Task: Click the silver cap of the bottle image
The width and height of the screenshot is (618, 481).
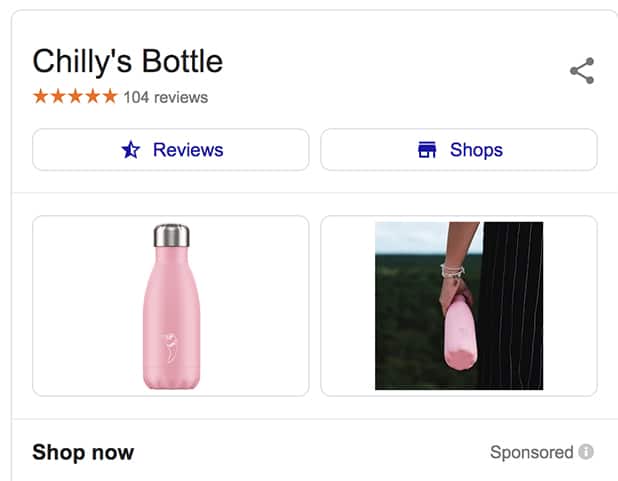Action: click(x=171, y=236)
